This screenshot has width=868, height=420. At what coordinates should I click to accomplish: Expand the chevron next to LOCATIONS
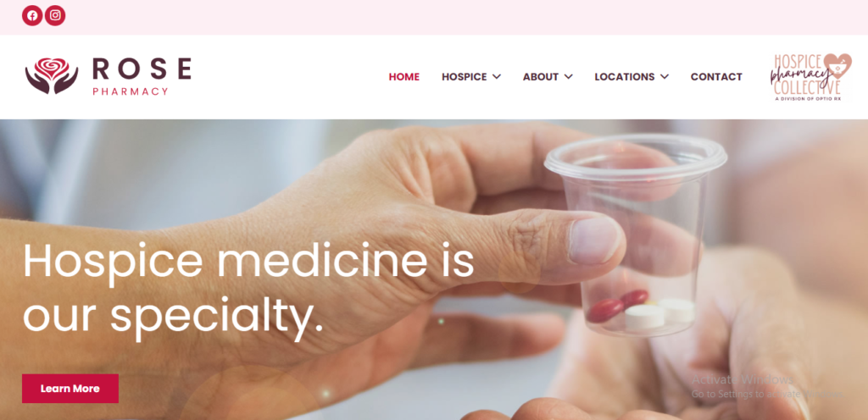click(x=665, y=77)
